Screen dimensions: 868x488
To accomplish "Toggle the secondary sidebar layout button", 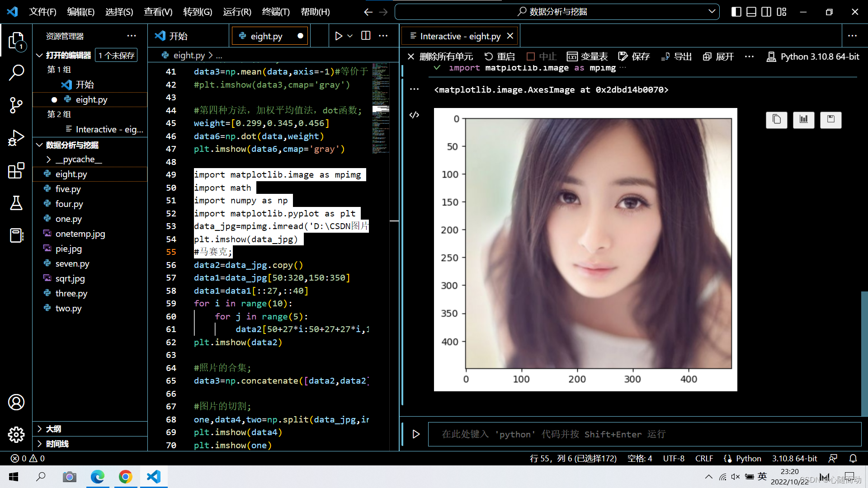I will [766, 12].
